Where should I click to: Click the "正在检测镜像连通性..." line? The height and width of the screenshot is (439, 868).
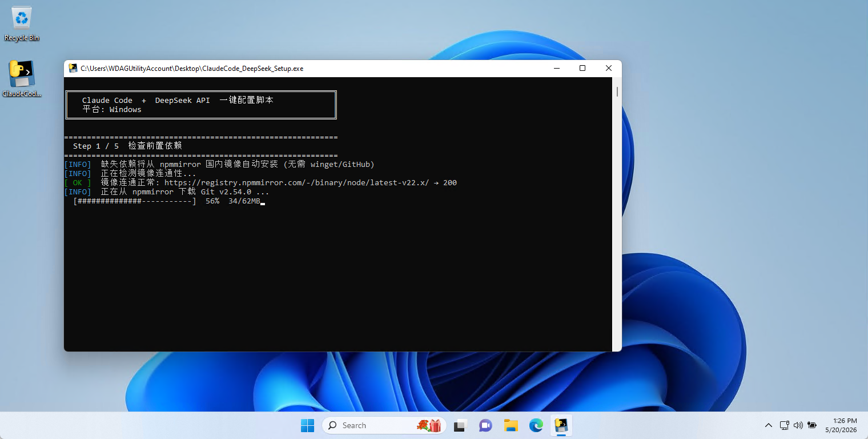[x=148, y=174]
